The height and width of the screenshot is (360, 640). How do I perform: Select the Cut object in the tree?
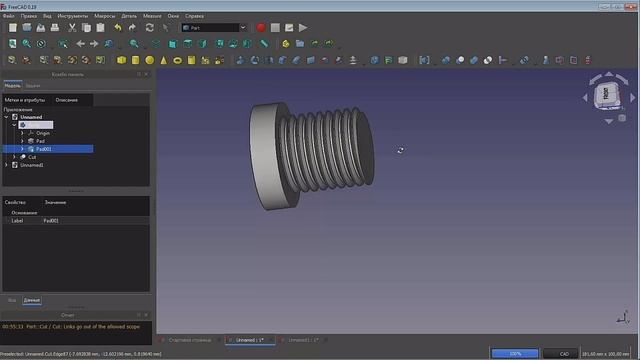click(x=32, y=157)
